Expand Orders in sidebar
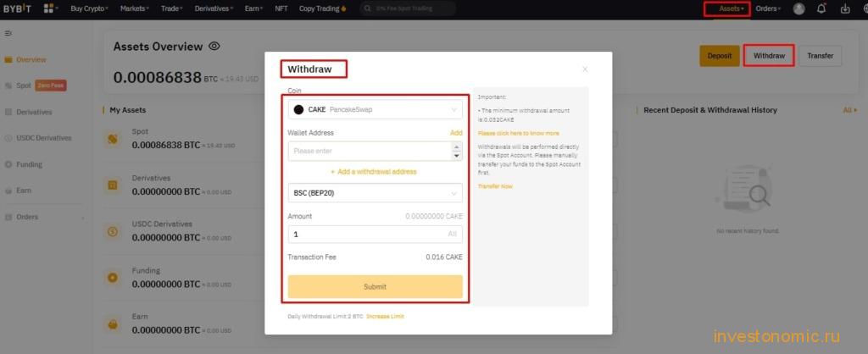This screenshot has width=868, height=354. coord(44,218)
